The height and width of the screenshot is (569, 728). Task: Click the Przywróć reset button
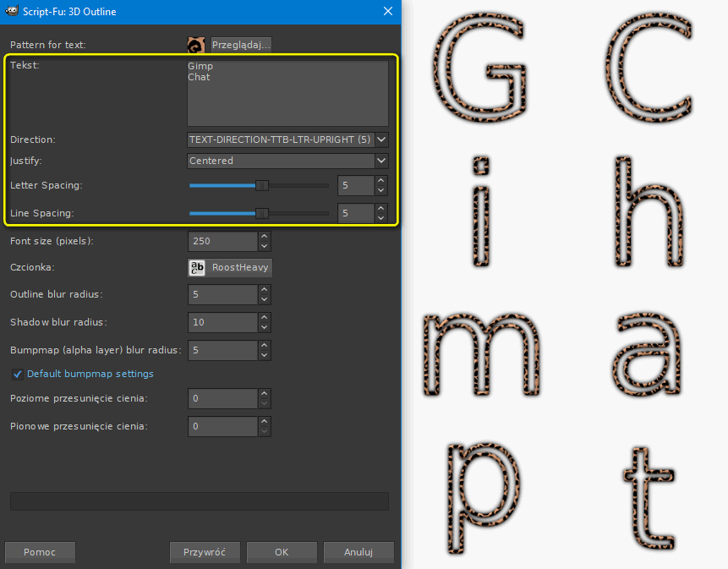point(205,552)
